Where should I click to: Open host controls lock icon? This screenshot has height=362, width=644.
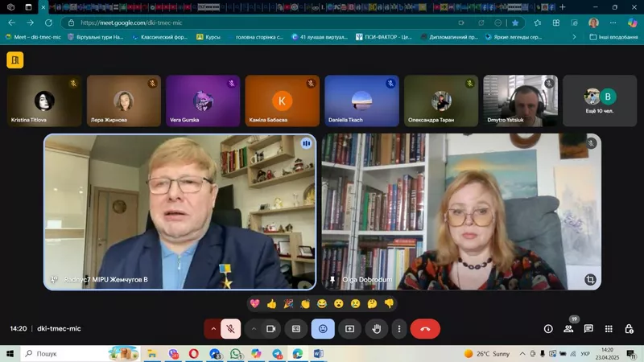click(x=629, y=329)
